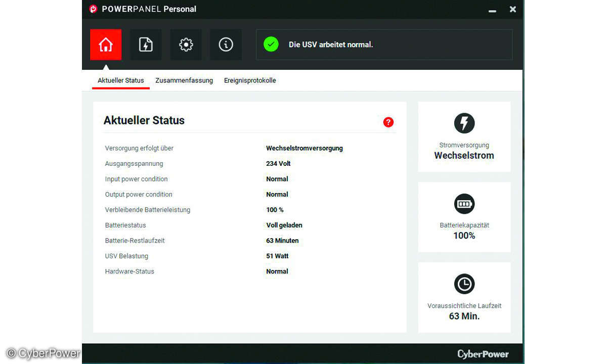Click the '100 %' battery value
The height and width of the screenshot is (364, 607).
275,210
